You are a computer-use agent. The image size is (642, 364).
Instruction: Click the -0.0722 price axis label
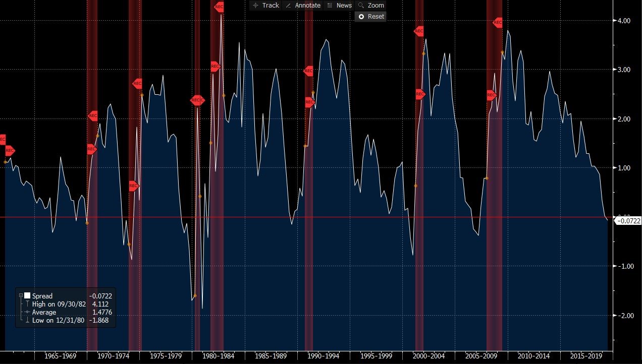click(x=627, y=221)
